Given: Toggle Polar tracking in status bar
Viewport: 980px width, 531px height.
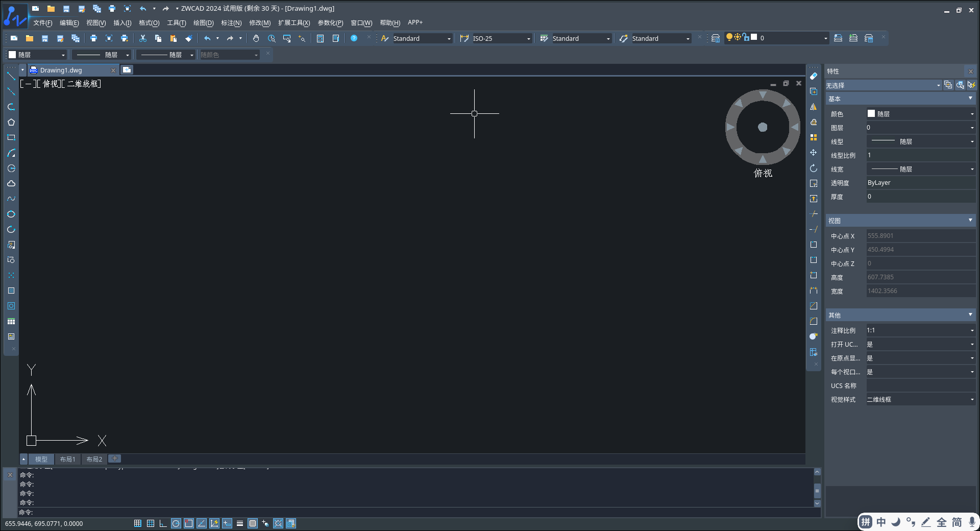Looking at the screenshot, I should point(176,523).
